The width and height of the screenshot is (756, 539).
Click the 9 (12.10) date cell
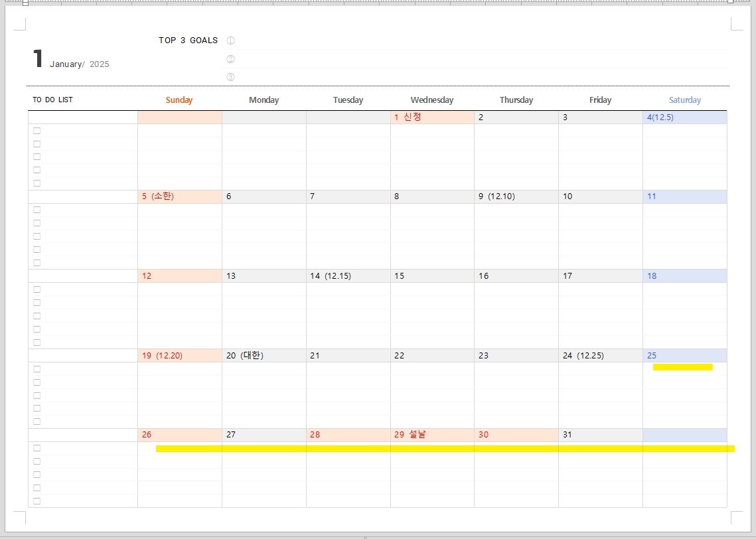coord(516,196)
